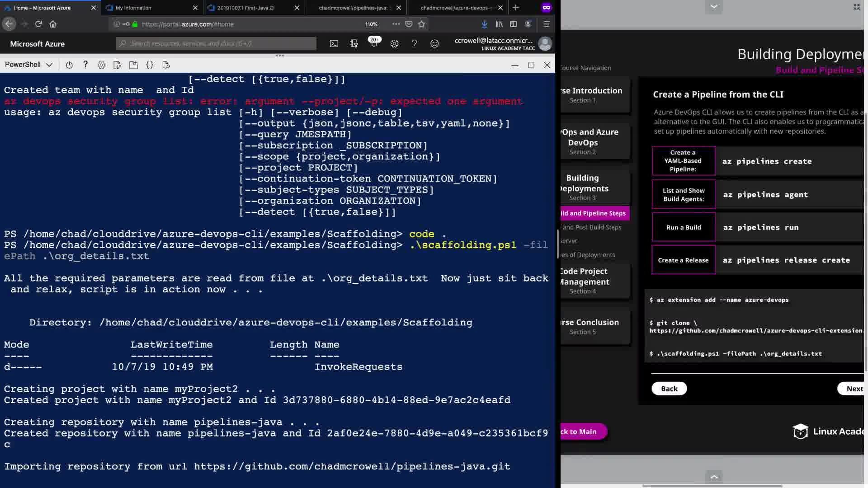
Task: Switch to My Information browser tab
Action: point(133,8)
